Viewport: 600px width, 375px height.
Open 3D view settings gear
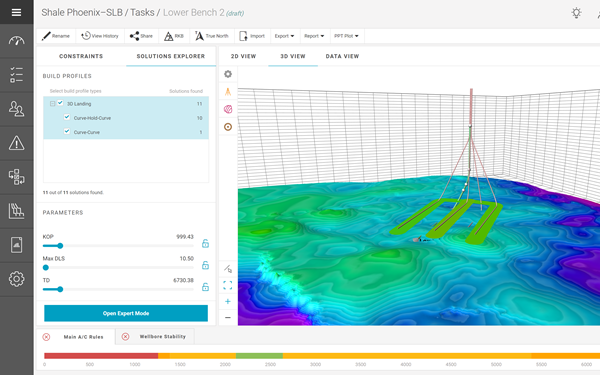coord(228,74)
